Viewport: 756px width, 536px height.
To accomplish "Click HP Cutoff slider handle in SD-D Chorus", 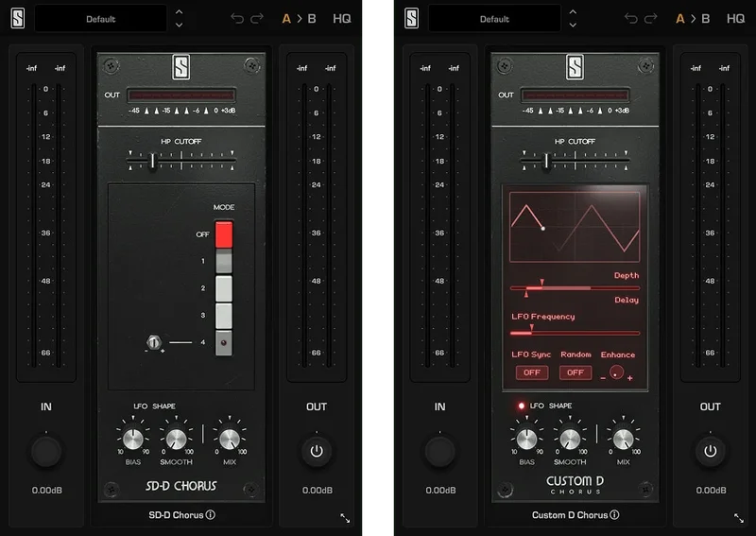I will click(152, 160).
